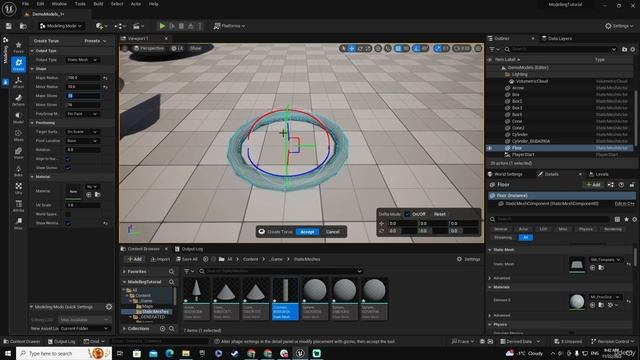Open the Presets dropdown

pos(95,41)
